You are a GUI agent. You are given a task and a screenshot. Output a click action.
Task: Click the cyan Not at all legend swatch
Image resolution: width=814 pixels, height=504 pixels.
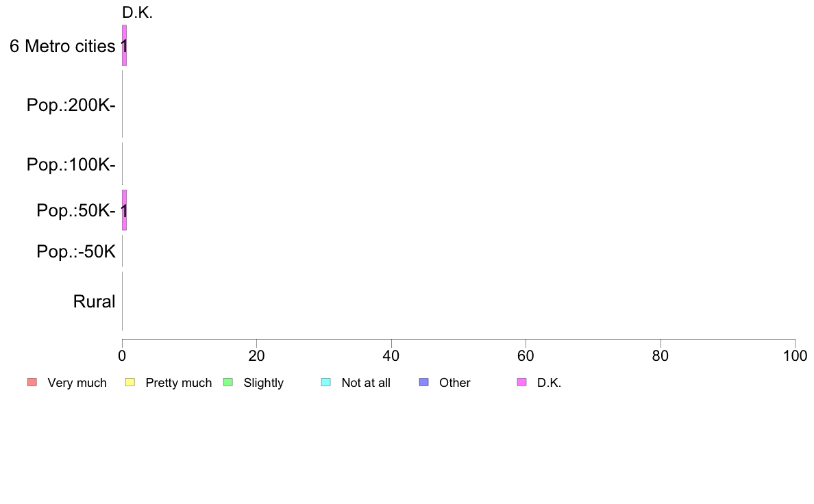coord(326,382)
